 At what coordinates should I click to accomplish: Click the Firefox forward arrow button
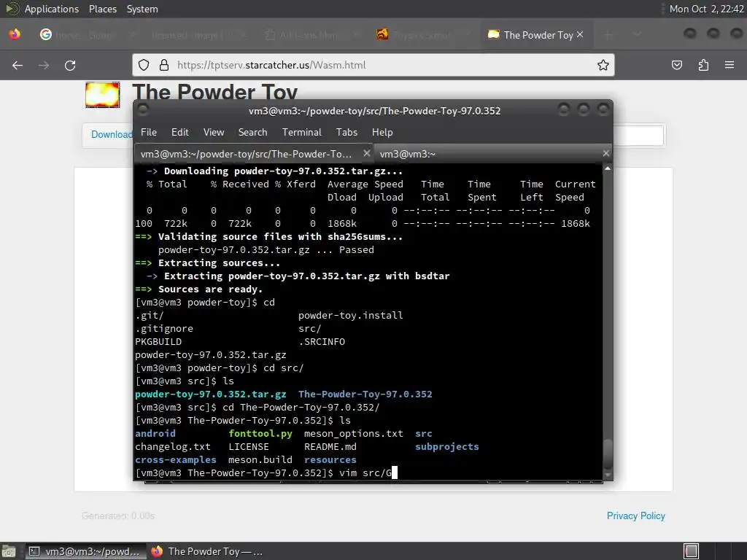44,65
